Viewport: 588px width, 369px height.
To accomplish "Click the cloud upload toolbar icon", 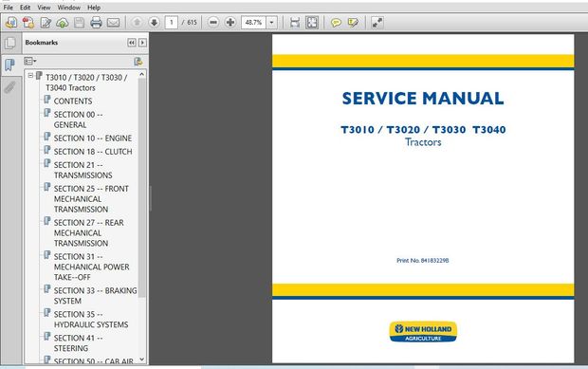I will 63,23.
